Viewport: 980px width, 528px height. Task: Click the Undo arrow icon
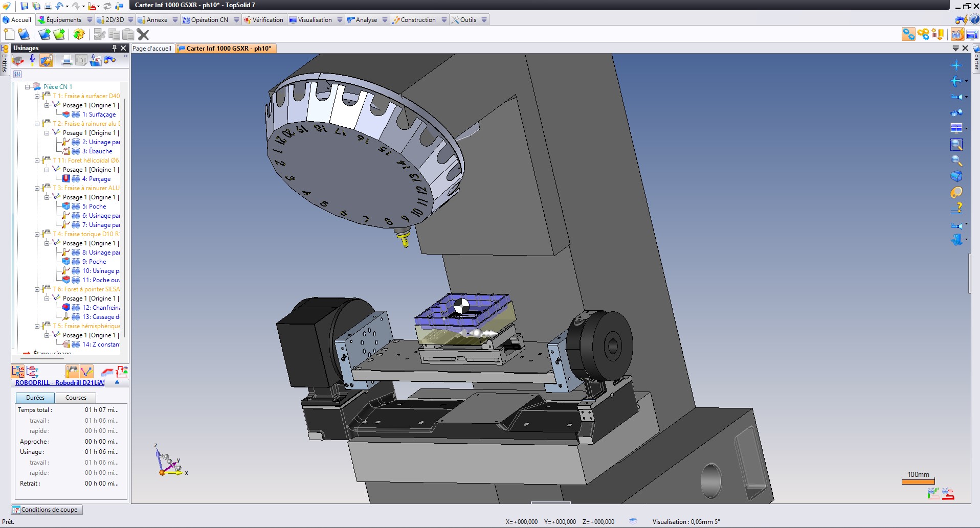point(59,6)
